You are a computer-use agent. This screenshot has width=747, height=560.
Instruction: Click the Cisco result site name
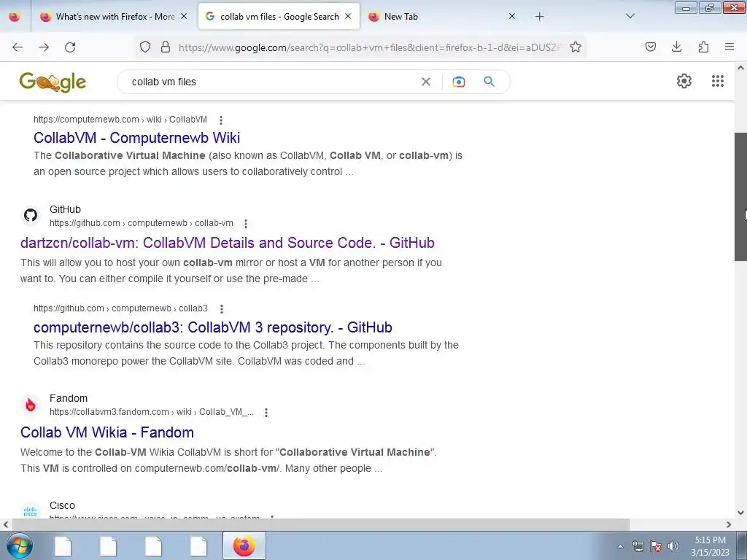63,506
